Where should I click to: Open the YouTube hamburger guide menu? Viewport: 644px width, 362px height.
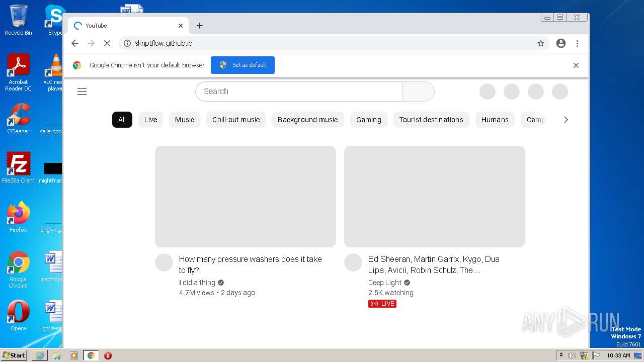click(82, 91)
